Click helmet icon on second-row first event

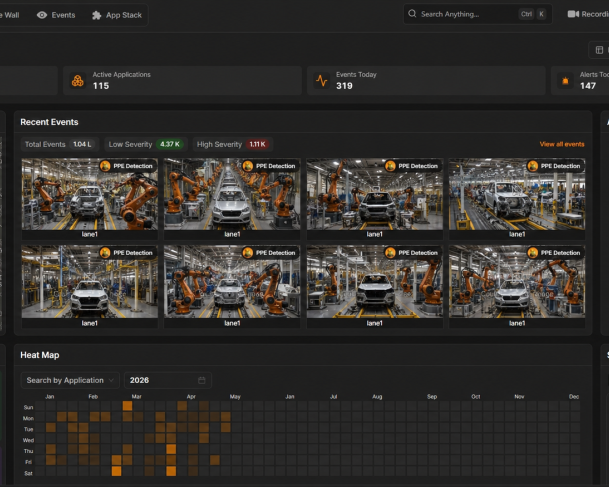pyautogui.click(x=105, y=253)
